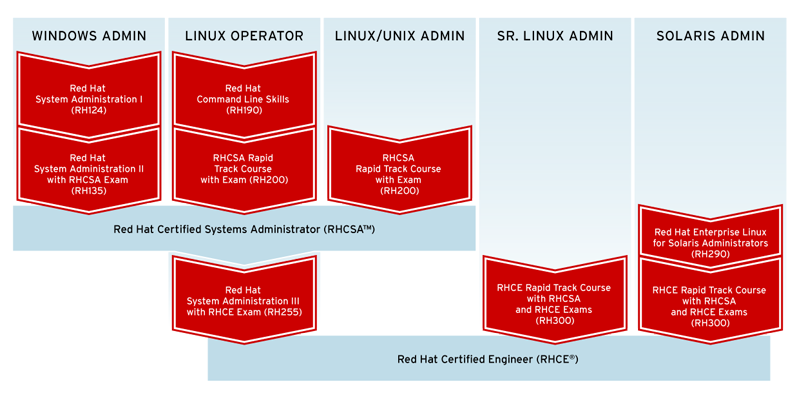Open System Administration III with RHCE Exam (RH255)

click(244, 300)
